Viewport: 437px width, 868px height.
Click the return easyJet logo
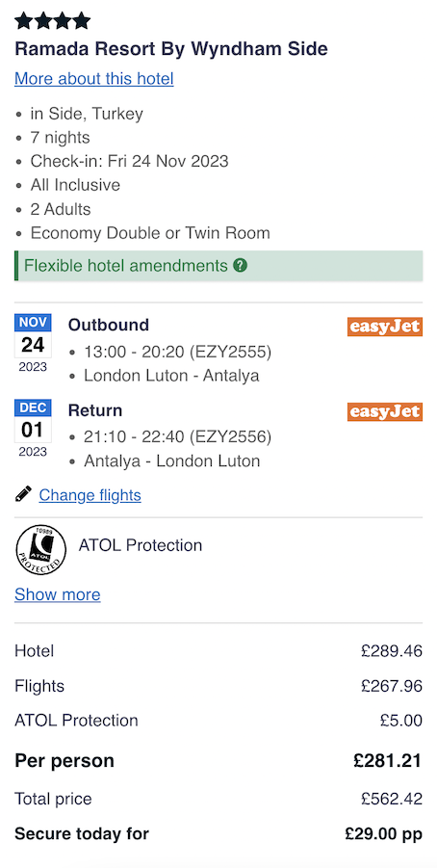[x=385, y=412]
